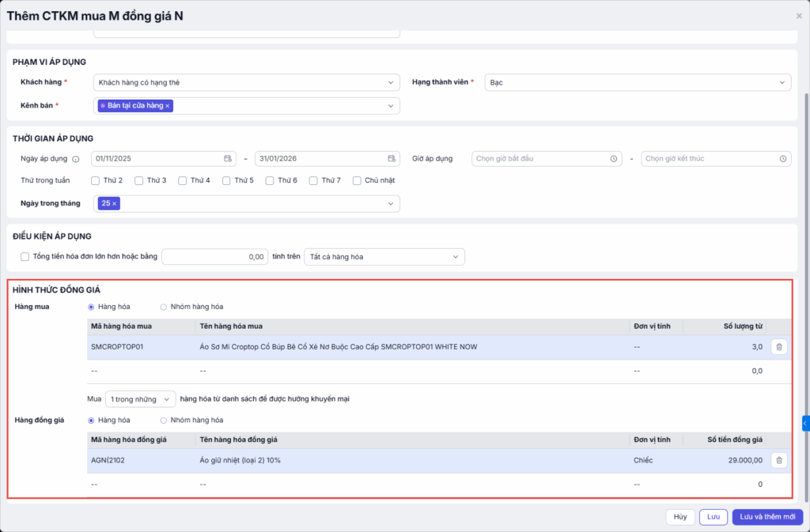The image size is (810, 532).
Task: Expand the 'Tất cả hàng hóa' dropdown
Action: coord(384,257)
